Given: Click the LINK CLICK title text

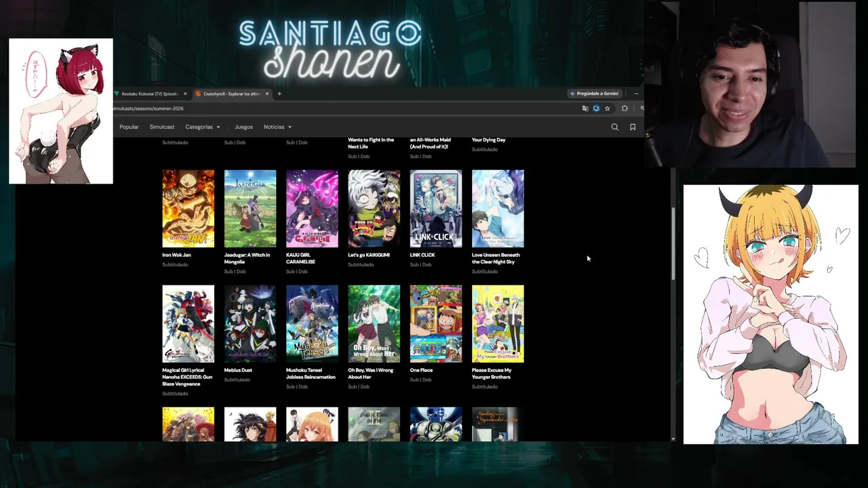Looking at the screenshot, I should click(422, 255).
